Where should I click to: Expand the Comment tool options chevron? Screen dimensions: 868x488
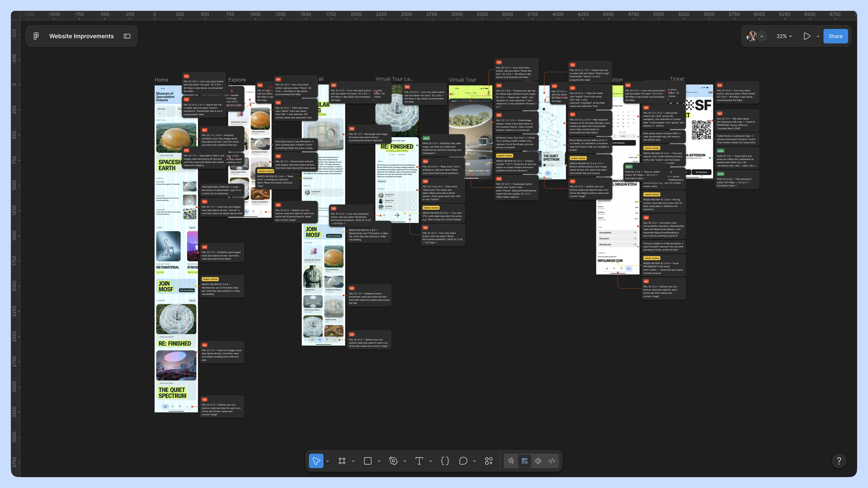(x=474, y=461)
